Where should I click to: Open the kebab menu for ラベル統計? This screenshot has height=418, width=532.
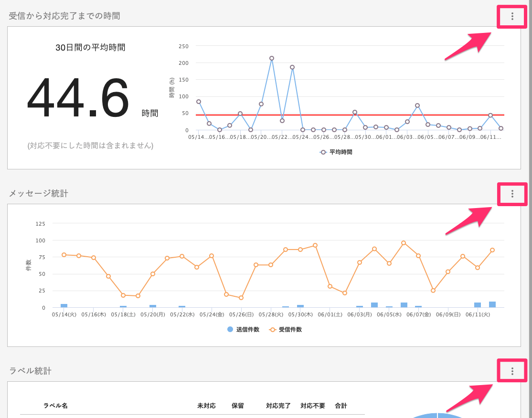(x=512, y=371)
